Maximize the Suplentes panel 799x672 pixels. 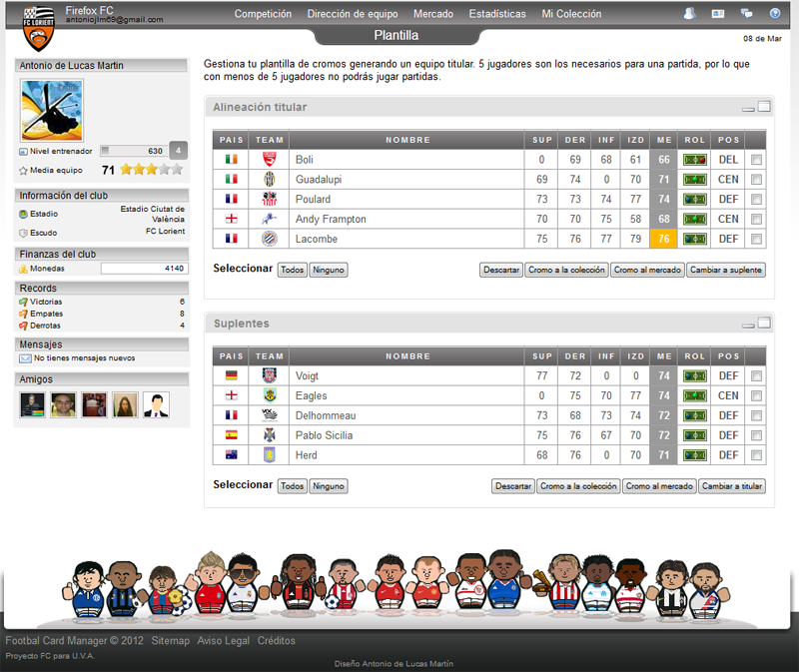764,323
